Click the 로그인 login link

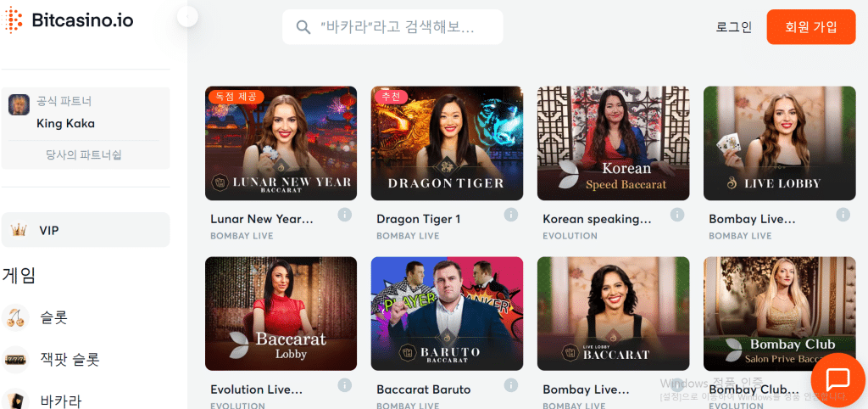coord(733,27)
